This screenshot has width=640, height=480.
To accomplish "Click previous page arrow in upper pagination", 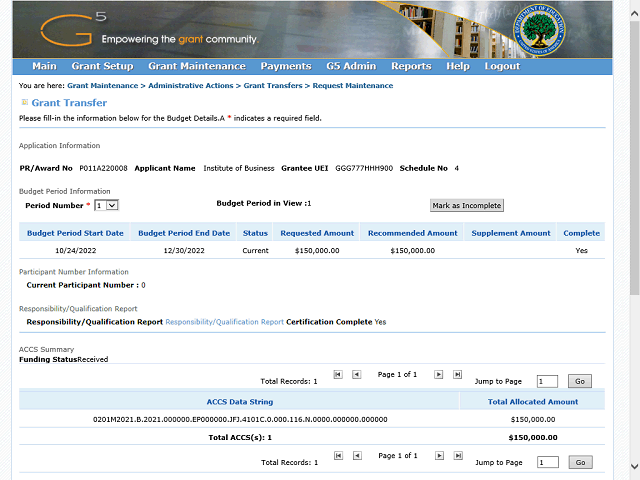I will point(357,374).
